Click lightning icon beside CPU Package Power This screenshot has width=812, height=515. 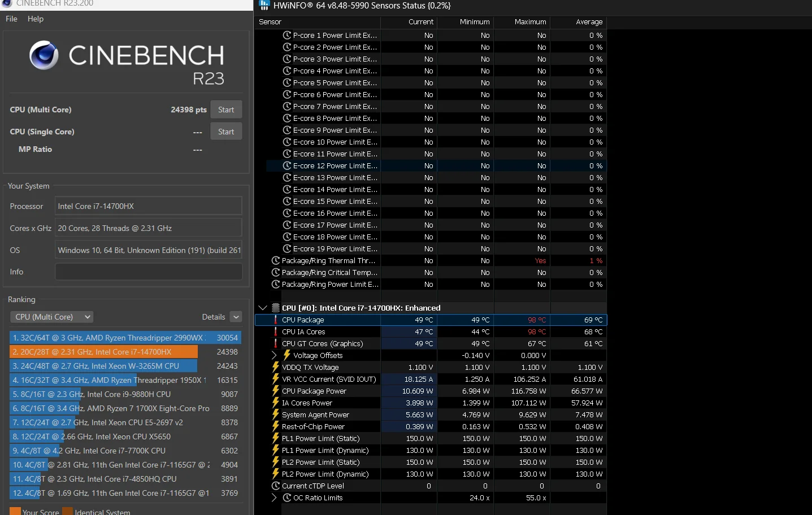276,391
